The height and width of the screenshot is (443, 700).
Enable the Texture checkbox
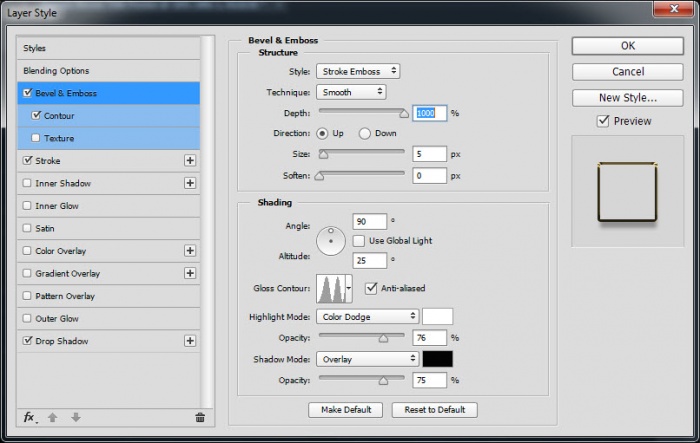[x=36, y=138]
